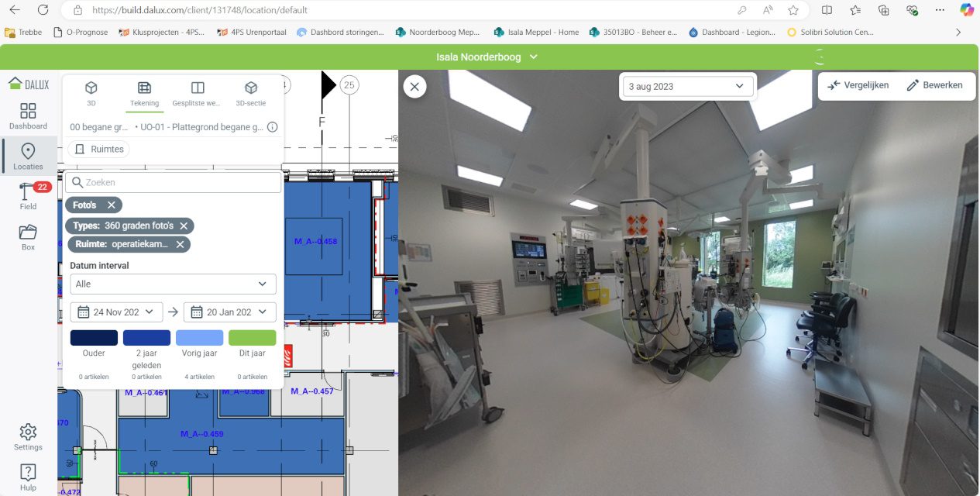Screen dimensions: 980x496
Task: Remove the 360 graden foto's type filter
Action: (x=184, y=226)
